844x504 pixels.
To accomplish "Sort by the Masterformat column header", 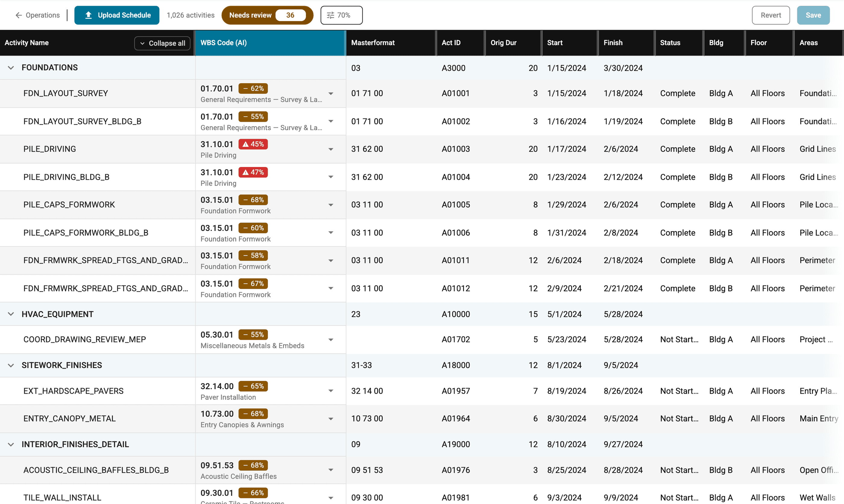I will (391, 43).
